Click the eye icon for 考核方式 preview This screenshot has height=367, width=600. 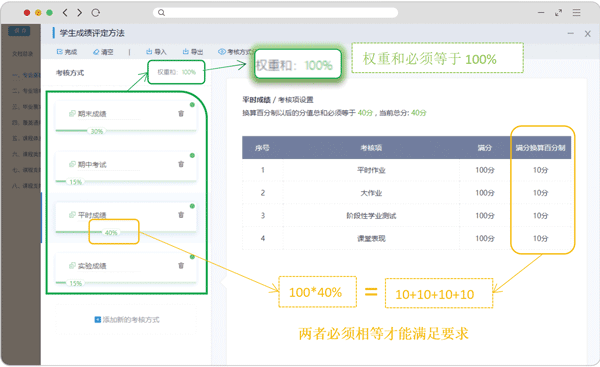click(222, 52)
